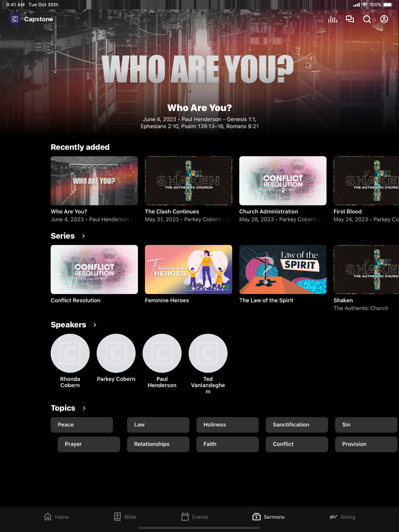Open First Blood sermon thumbnail
The image size is (399, 532).
[x=366, y=181]
